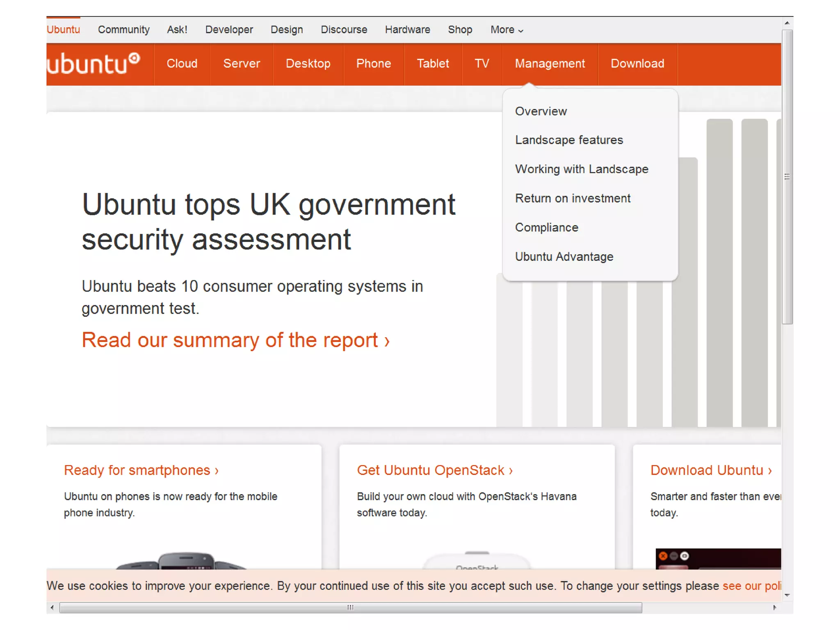Open Desktop in orange navigation bar

coord(308,64)
